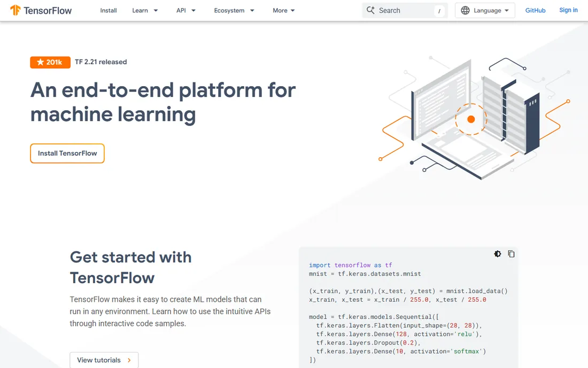The height and width of the screenshot is (368, 588).
Task: Click the globe icon in Language selector
Action: (465, 11)
